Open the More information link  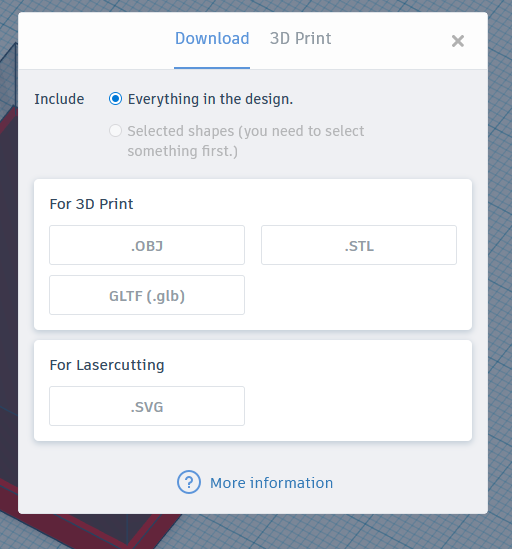(x=271, y=483)
